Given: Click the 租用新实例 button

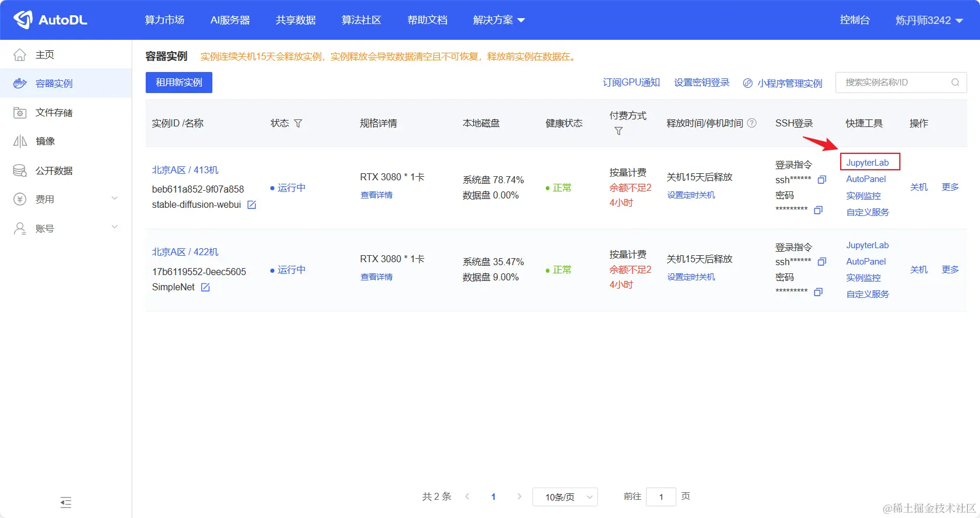Looking at the screenshot, I should point(179,83).
